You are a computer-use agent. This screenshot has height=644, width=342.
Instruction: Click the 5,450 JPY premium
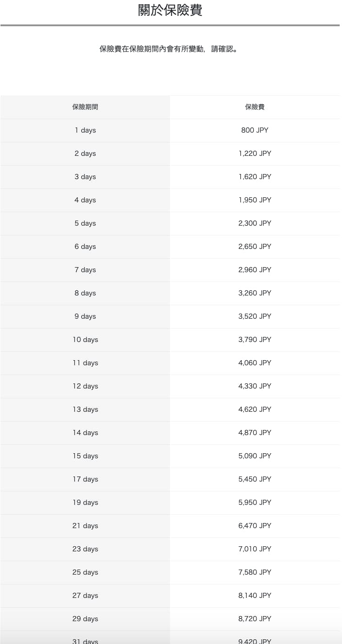click(255, 479)
